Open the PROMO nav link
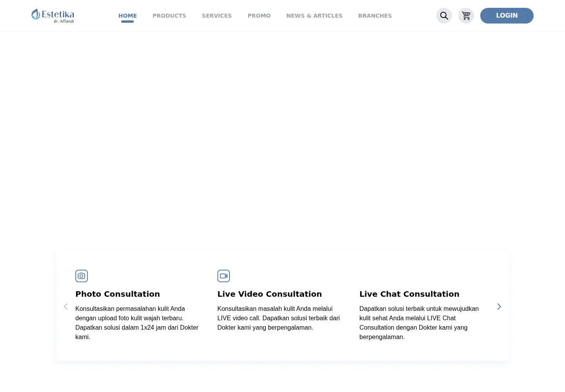This screenshot has height=392, width=565. [x=259, y=16]
